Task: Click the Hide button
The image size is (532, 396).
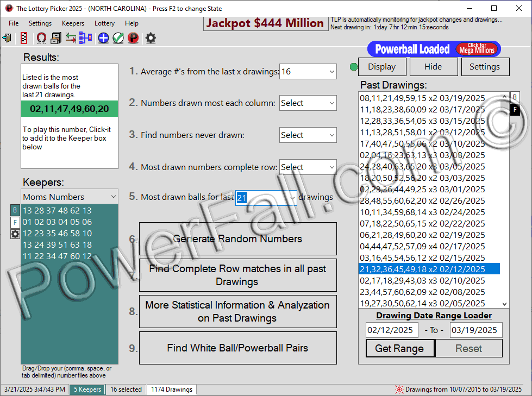Action: (x=433, y=67)
